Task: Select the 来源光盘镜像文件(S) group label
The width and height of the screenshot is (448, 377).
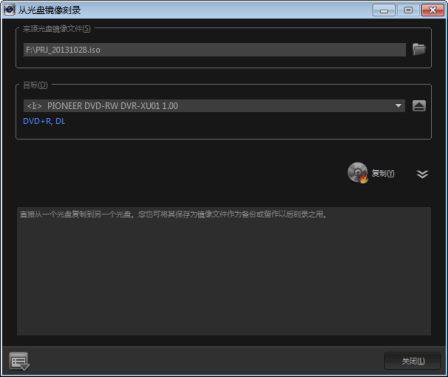Action: (57, 29)
